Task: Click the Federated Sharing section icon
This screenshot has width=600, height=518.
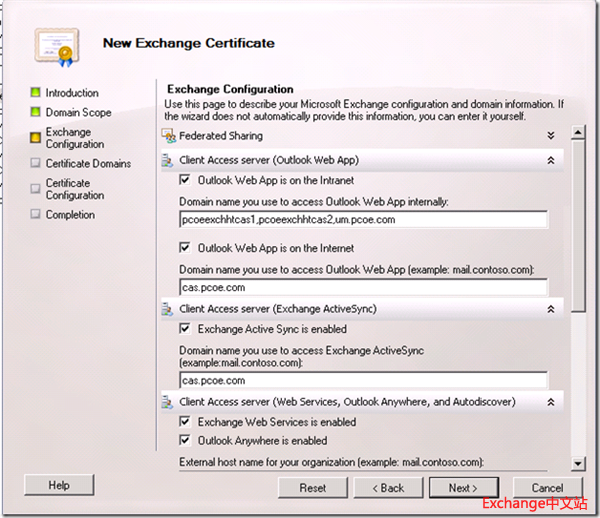Action: [x=168, y=135]
